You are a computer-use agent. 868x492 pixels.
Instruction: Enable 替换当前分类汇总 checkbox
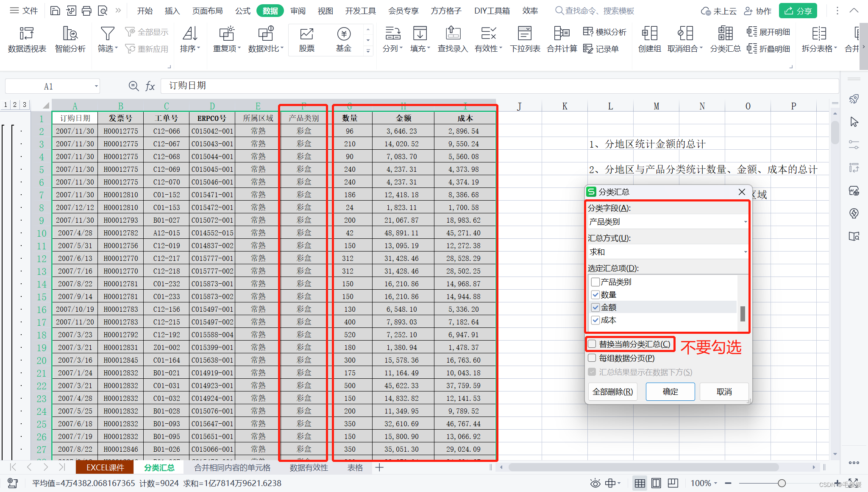tap(592, 344)
